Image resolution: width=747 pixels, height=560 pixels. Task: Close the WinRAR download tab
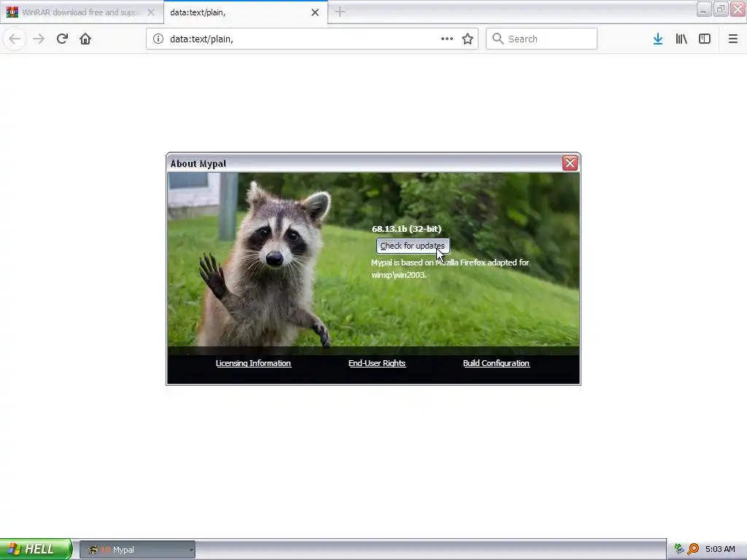click(151, 12)
